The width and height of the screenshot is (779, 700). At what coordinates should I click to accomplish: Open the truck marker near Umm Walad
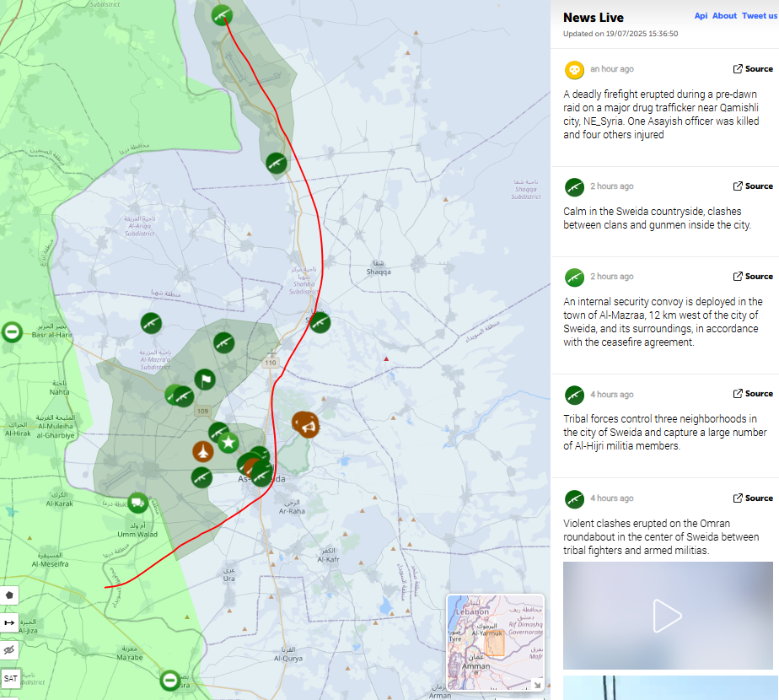tap(138, 503)
